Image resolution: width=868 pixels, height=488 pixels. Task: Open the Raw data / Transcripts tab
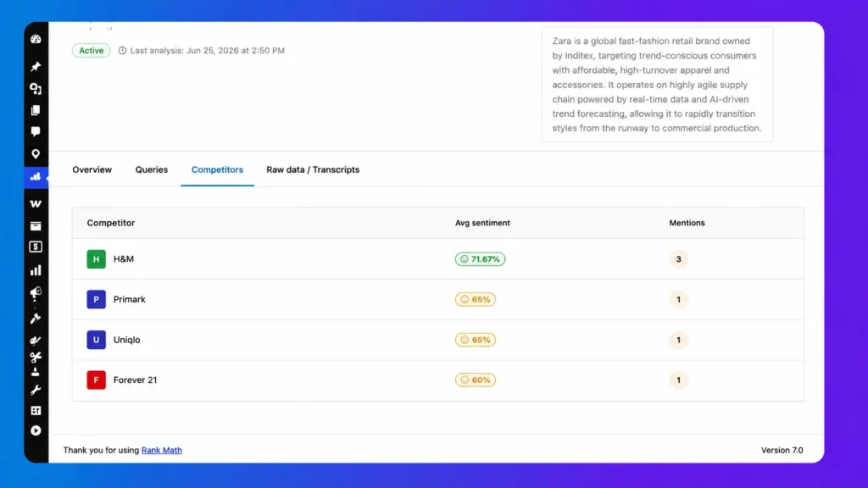click(313, 169)
